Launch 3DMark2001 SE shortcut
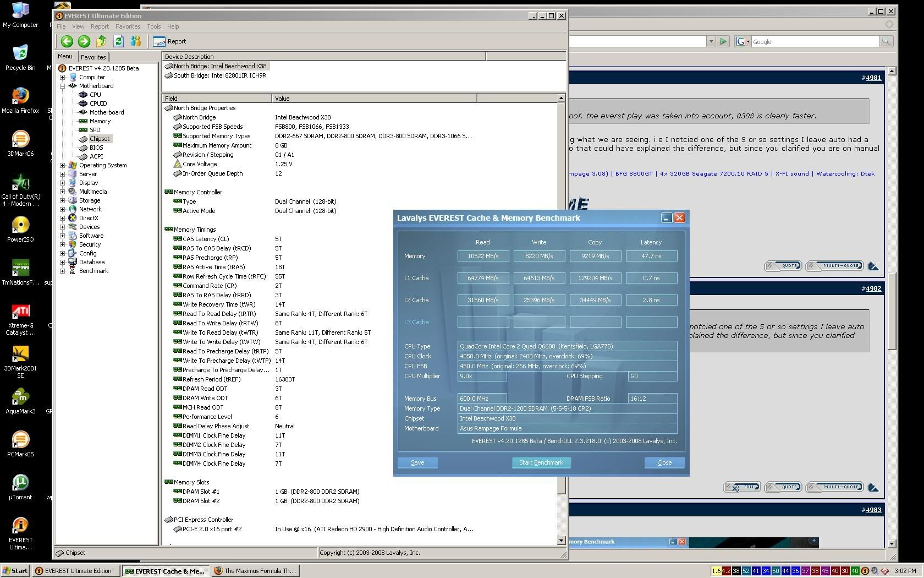The height and width of the screenshot is (578, 924). pos(20,362)
